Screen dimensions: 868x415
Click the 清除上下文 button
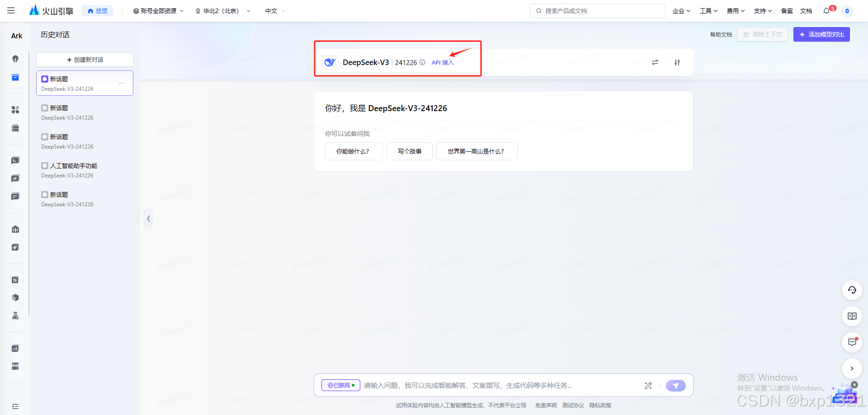click(763, 34)
